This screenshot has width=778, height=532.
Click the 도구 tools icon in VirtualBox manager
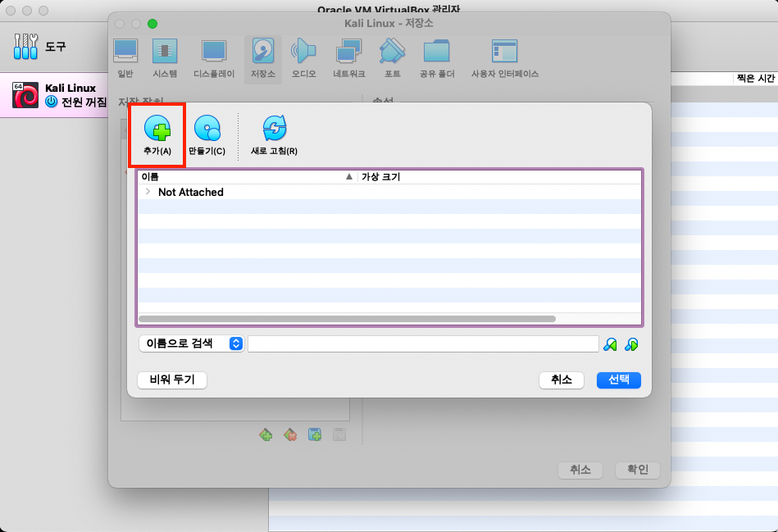[x=25, y=46]
